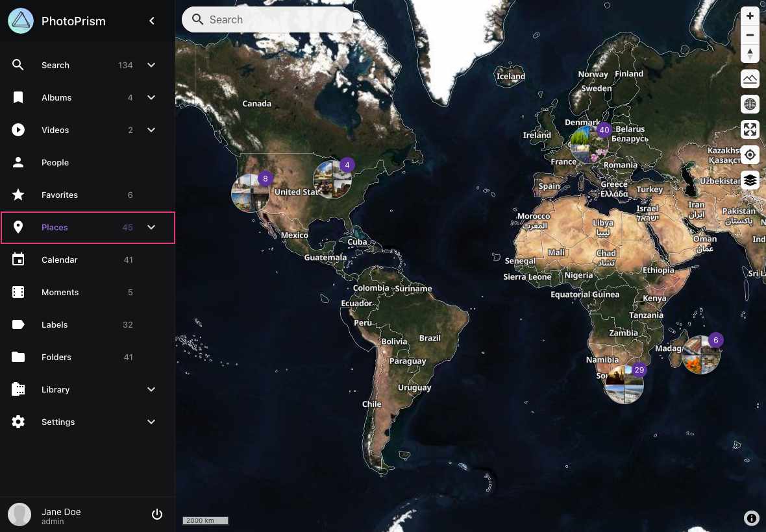Toggle terrain view with the mountains icon

750,79
